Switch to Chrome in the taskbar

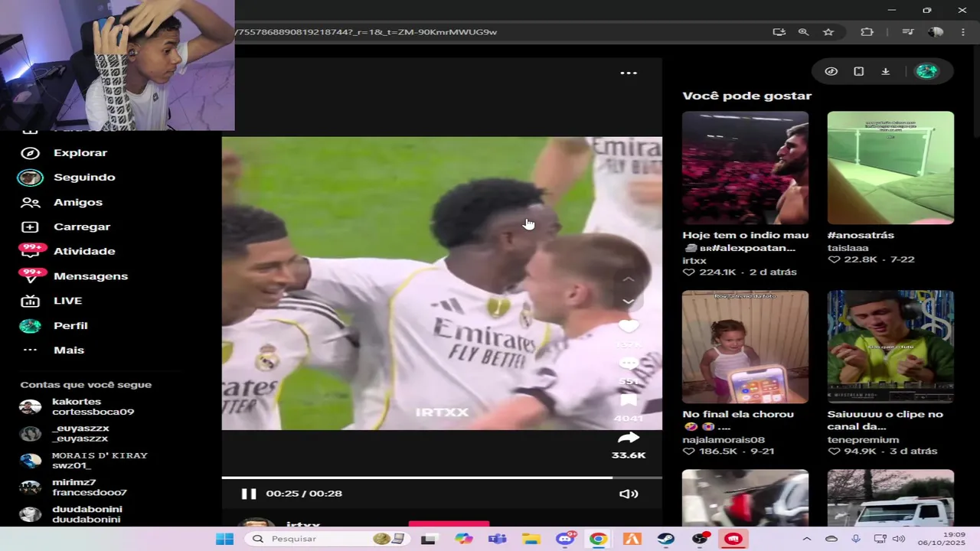click(x=599, y=539)
